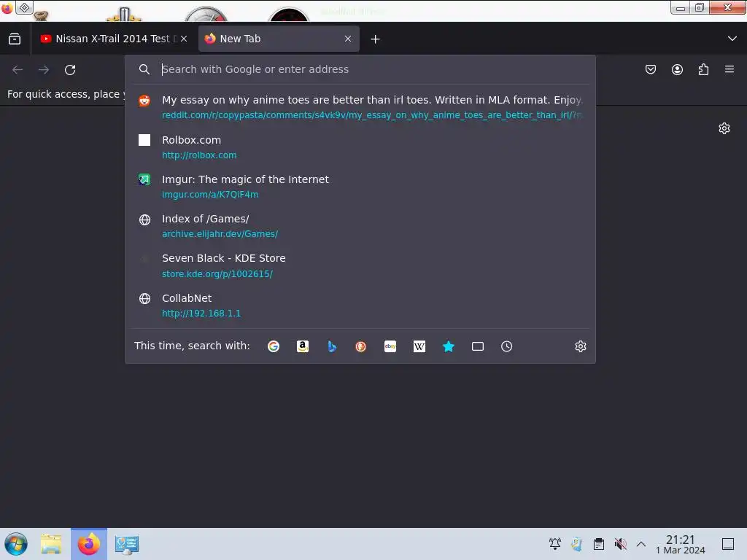Open Firefox window menu in title bar
Screen dimensions: 747x560
[7, 7]
